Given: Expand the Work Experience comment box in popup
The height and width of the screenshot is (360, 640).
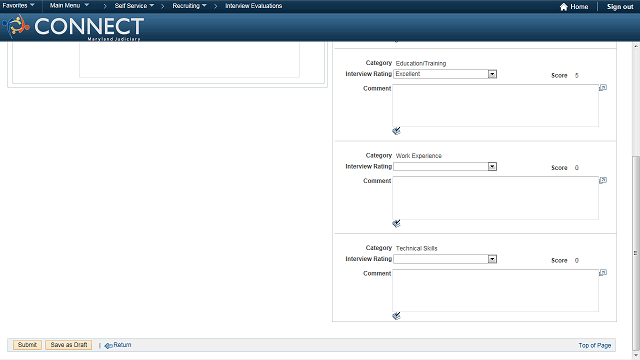Looking at the screenshot, I should 603,180.
